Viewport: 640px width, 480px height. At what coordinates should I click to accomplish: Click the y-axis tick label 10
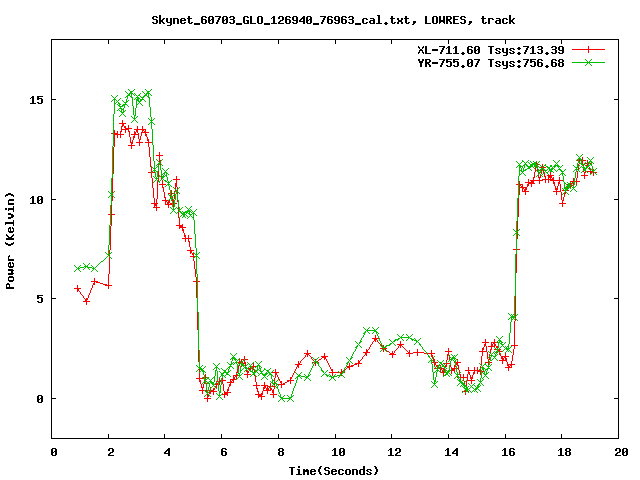coord(36,200)
